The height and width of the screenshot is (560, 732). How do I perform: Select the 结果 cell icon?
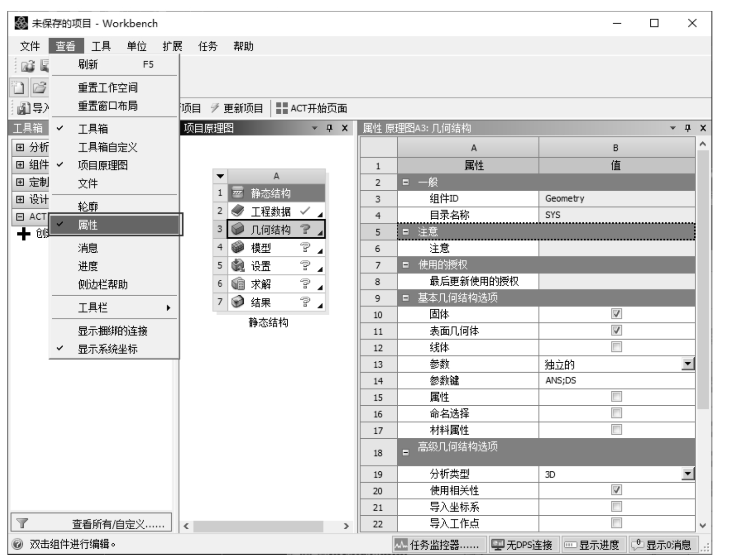coord(238,302)
